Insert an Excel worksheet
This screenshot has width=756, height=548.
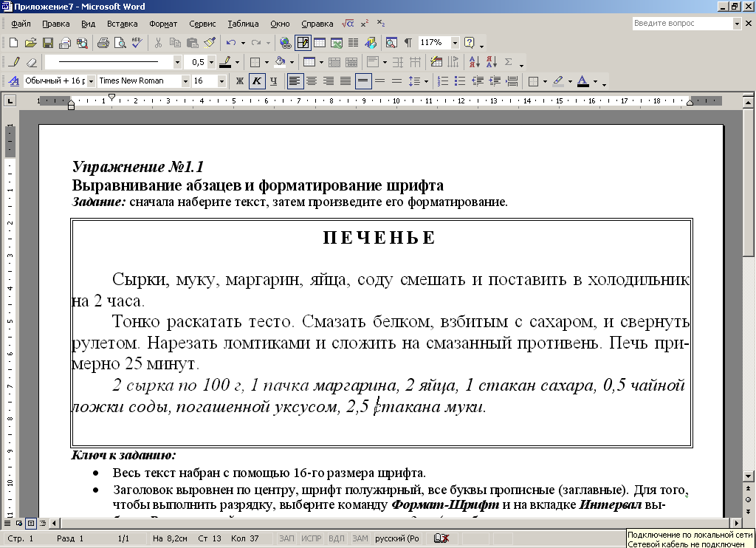coord(336,43)
